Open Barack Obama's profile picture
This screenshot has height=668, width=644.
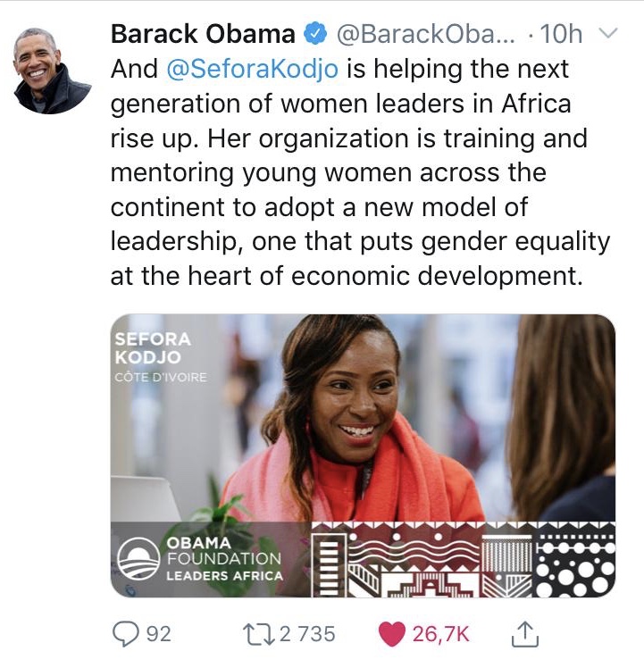pyautogui.click(x=53, y=71)
